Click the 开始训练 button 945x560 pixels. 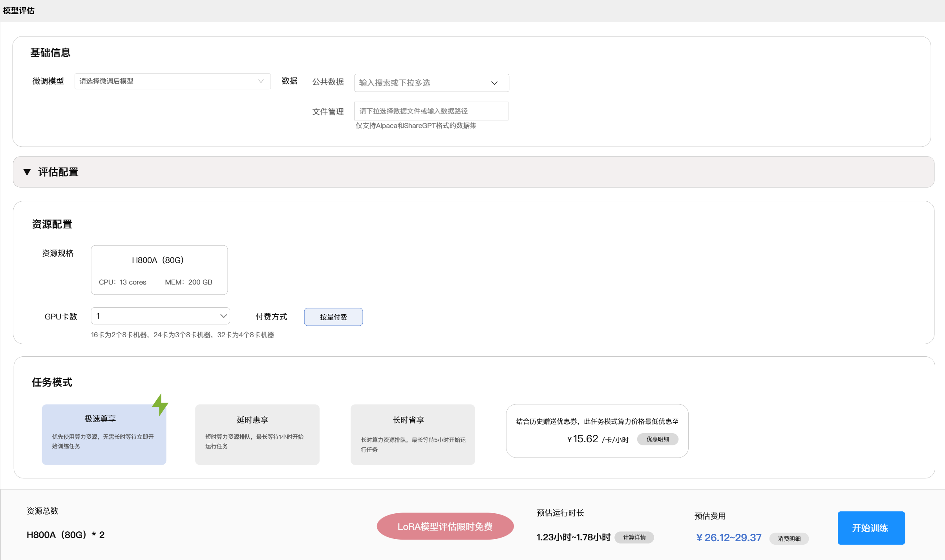click(871, 528)
